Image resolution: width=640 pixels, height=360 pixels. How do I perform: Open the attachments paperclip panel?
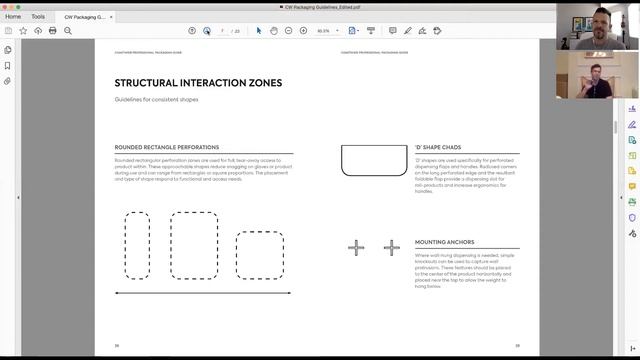(x=7, y=81)
